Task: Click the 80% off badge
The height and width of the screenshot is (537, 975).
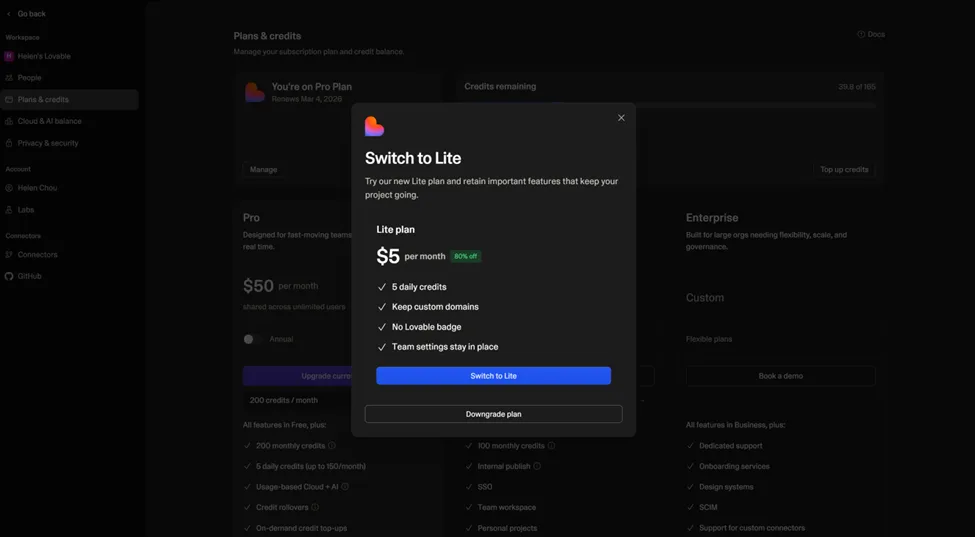Action: click(x=465, y=256)
